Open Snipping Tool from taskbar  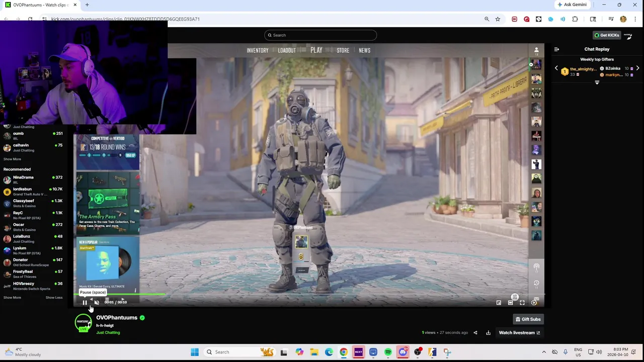click(447, 352)
